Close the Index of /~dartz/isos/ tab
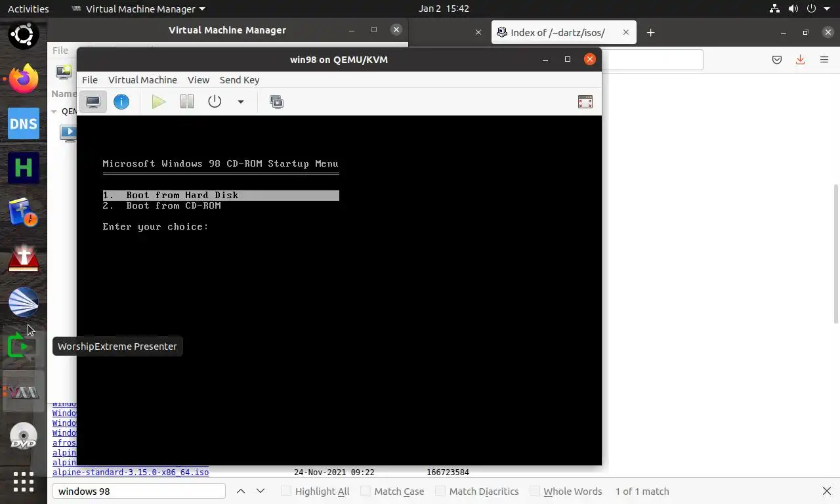 point(626,32)
